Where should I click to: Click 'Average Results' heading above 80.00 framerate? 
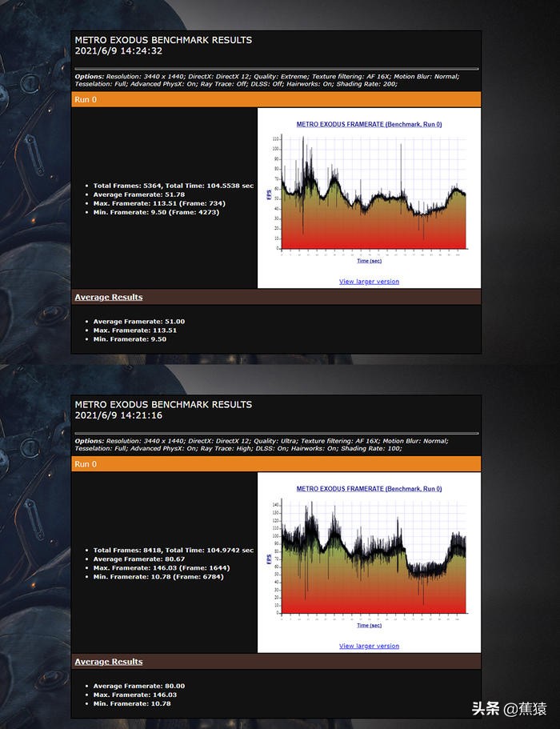109,662
